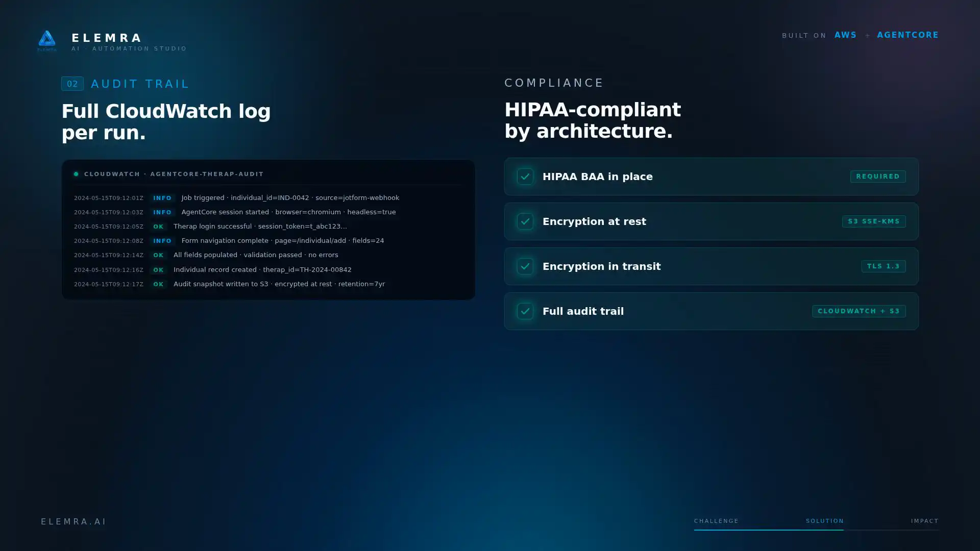Click timestamp 2024-05-15T09:12:01Z
Image resolution: width=980 pixels, height=551 pixels.
coord(109,198)
